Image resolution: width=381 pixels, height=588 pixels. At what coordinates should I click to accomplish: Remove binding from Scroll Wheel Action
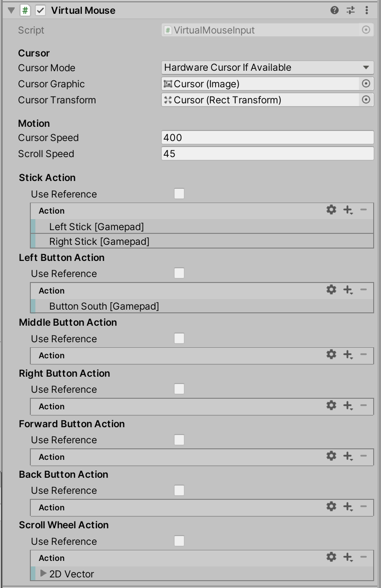point(363,557)
